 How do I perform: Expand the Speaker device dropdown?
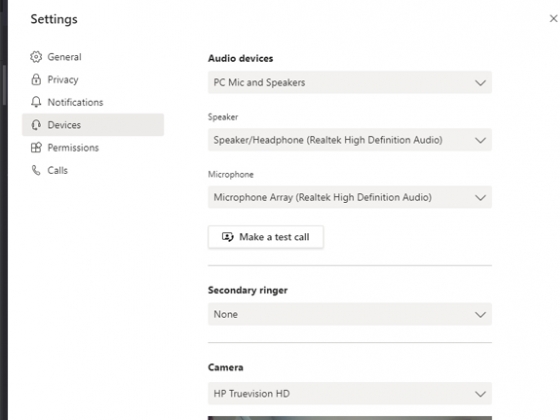[350, 140]
